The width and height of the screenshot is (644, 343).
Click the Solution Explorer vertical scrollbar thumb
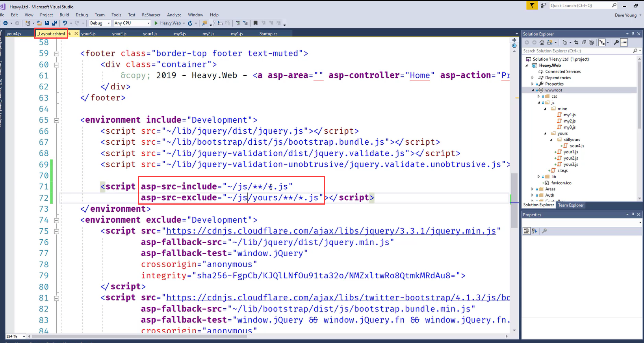639,95
